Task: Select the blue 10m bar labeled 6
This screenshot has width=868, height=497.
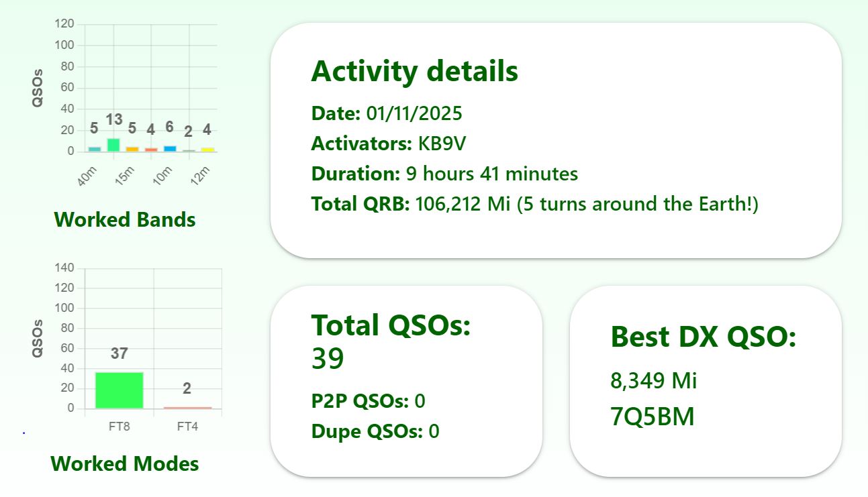Action: tap(170, 148)
